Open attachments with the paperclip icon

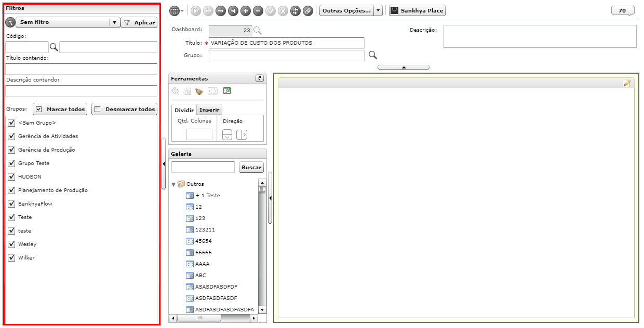coord(308,10)
